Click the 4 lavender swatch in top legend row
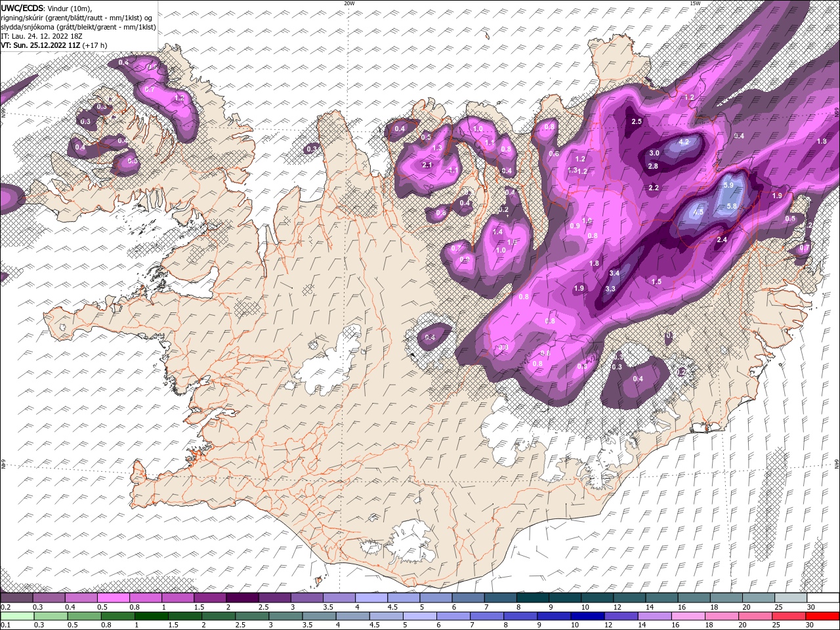The width and height of the screenshot is (840, 630). pyautogui.click(x=371, y=598)
